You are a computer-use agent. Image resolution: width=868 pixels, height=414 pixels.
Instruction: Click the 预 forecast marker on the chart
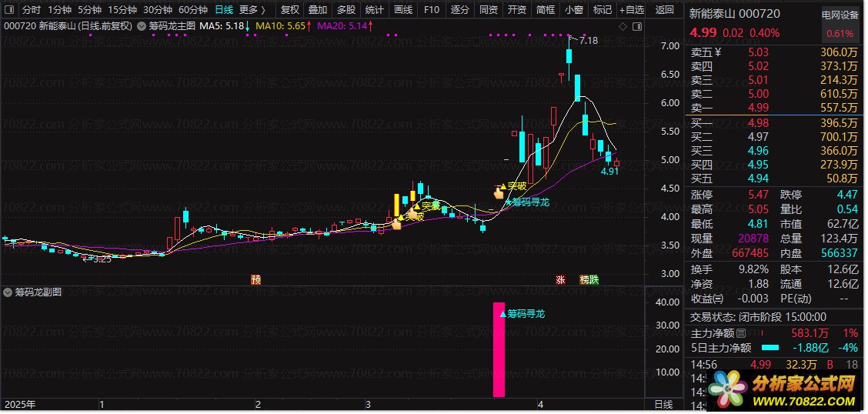coord(255,279)
